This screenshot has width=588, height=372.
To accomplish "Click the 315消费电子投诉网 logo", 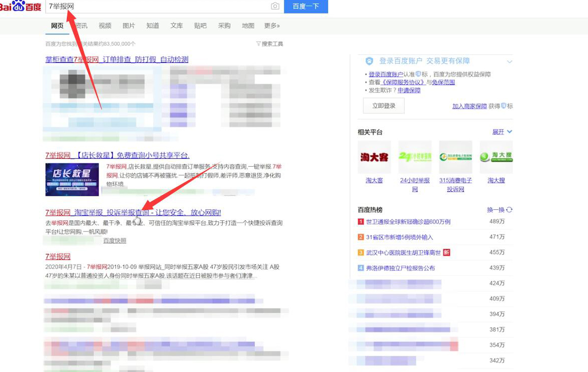I will [456, 157].
